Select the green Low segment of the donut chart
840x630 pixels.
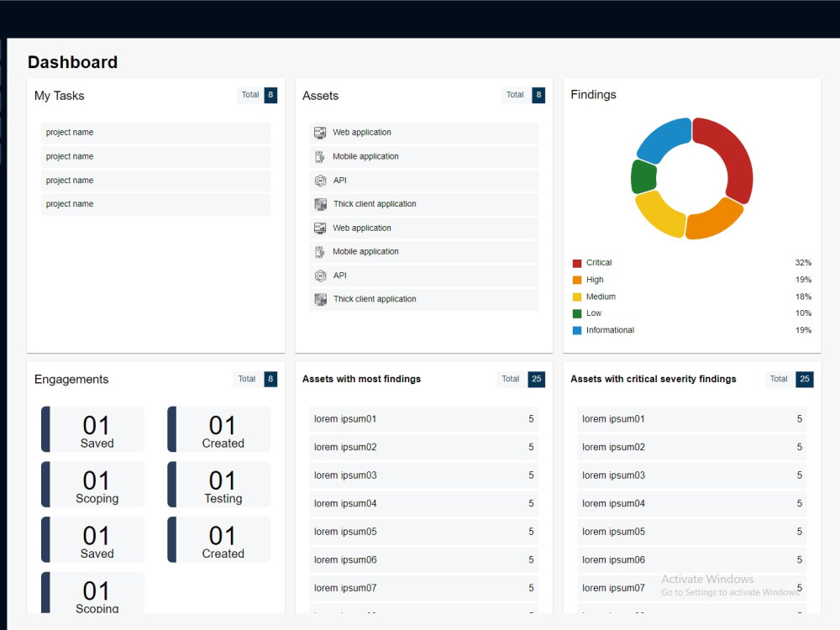644,176
